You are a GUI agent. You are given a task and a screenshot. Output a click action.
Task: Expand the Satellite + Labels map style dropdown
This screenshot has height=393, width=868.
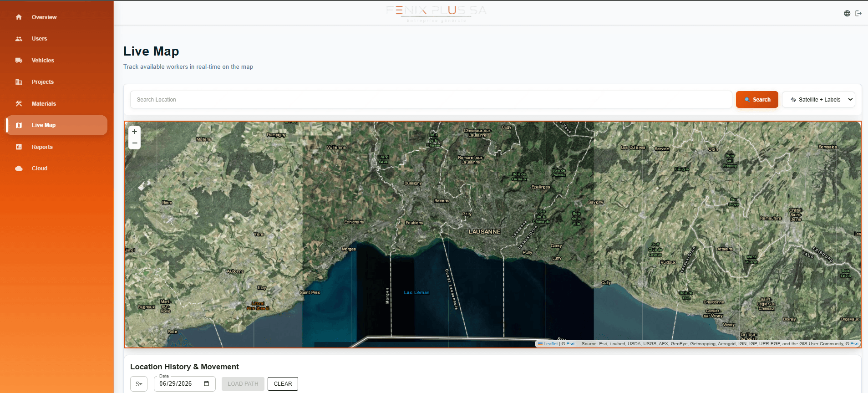[x=818, y=100]
